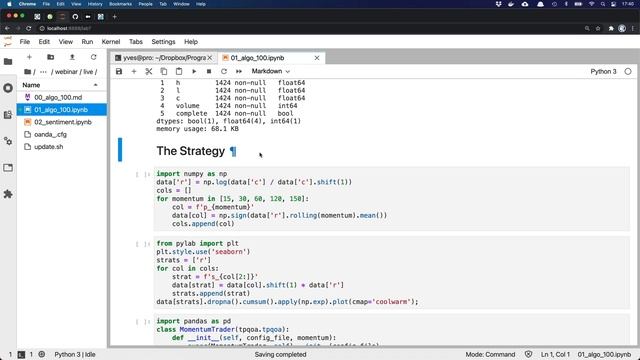
Task: Create a new launcher with the plus icon
Action: coord(29,57)
